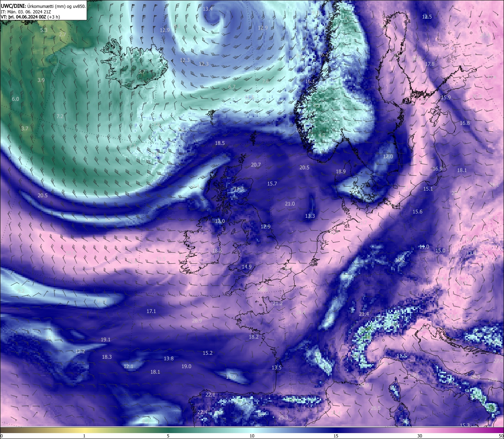
Task: Click the 15.1 value on the map
Action: [428, 189]
